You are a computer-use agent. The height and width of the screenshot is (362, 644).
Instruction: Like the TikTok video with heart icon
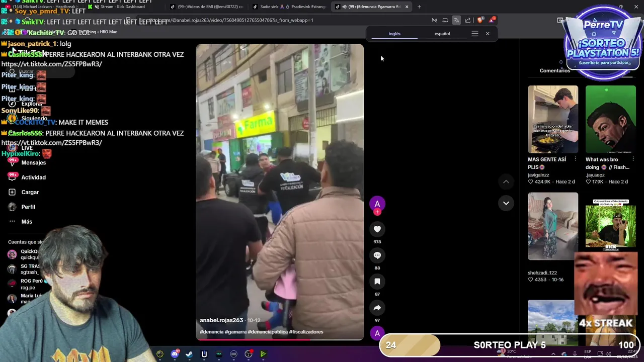click(377, 229)
